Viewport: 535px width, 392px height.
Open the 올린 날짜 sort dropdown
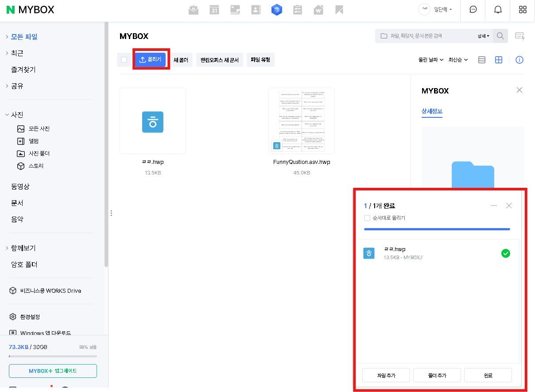(x=430, y=60)
